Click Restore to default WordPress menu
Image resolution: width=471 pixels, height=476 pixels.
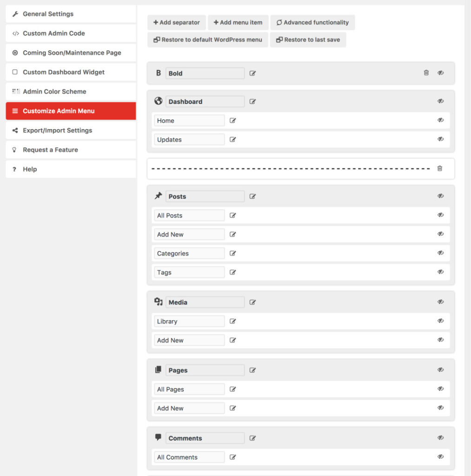[x=207, y=40]
